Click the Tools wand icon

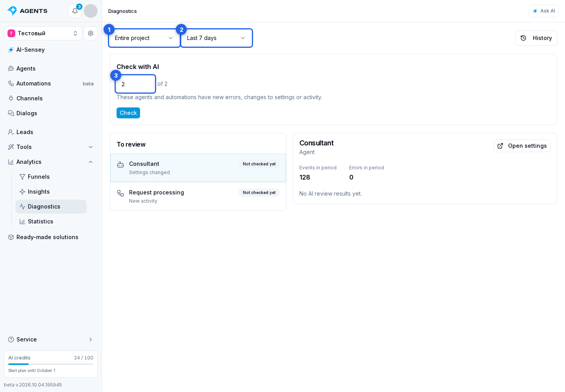[11, 147]
